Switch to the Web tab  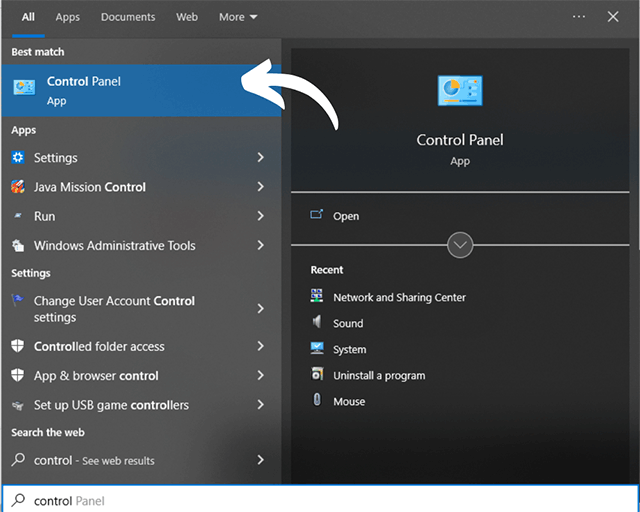click(x=187, y=17)
